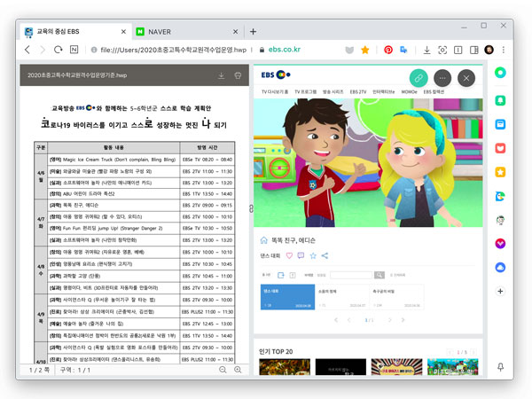Bookmark page with address bar star
This screenshot has height=399, width=532.
click(365, 51)
